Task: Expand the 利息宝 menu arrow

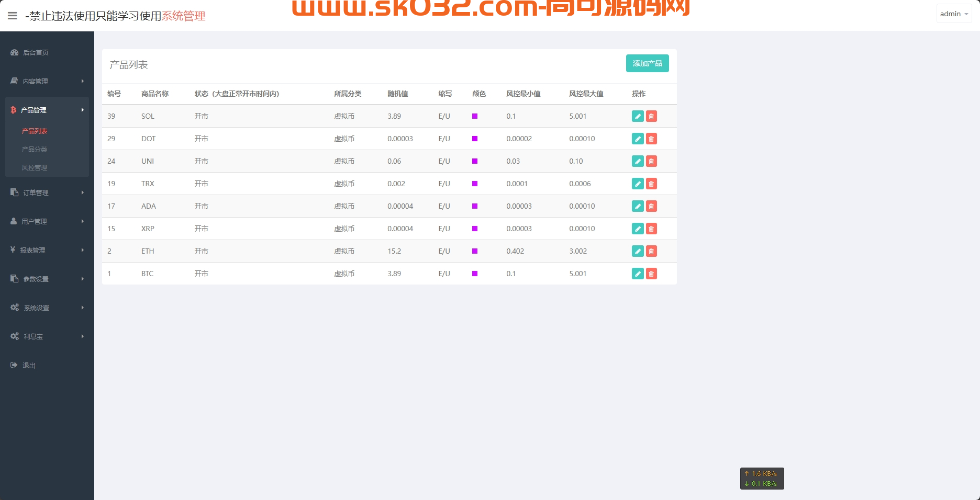Action: tap(83, 336)
